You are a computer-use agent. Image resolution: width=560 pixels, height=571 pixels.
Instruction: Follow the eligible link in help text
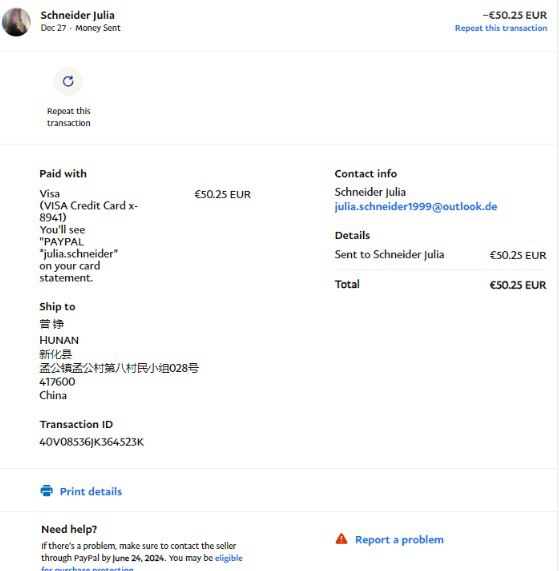229,558
